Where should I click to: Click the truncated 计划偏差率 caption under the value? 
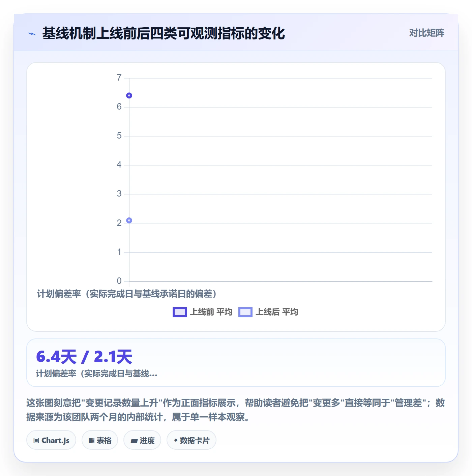click(97, 374)
